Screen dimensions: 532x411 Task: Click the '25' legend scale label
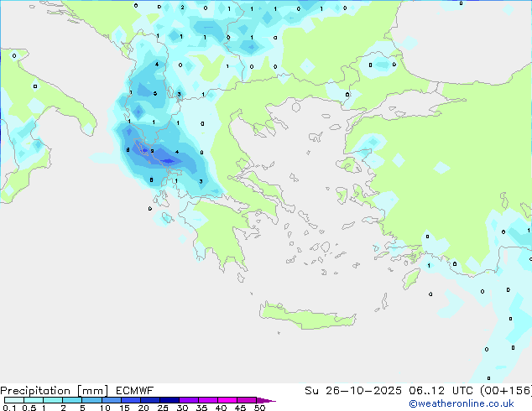coord(163,408)
